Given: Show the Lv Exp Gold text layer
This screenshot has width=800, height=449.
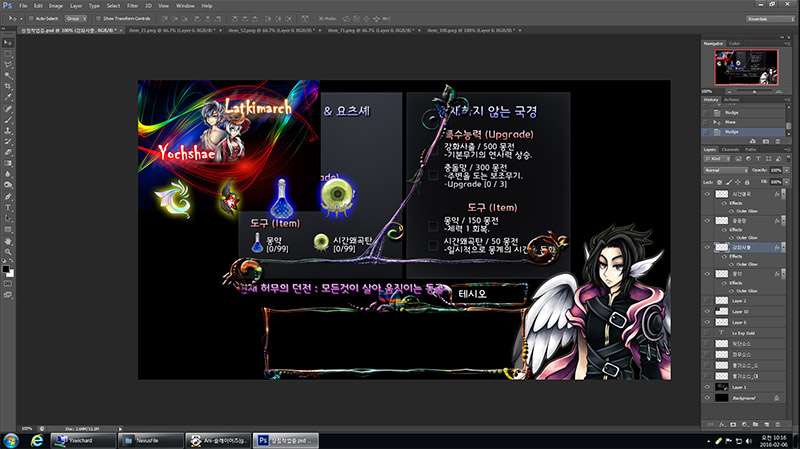Looking at the screenshot, I should point(707,333).
